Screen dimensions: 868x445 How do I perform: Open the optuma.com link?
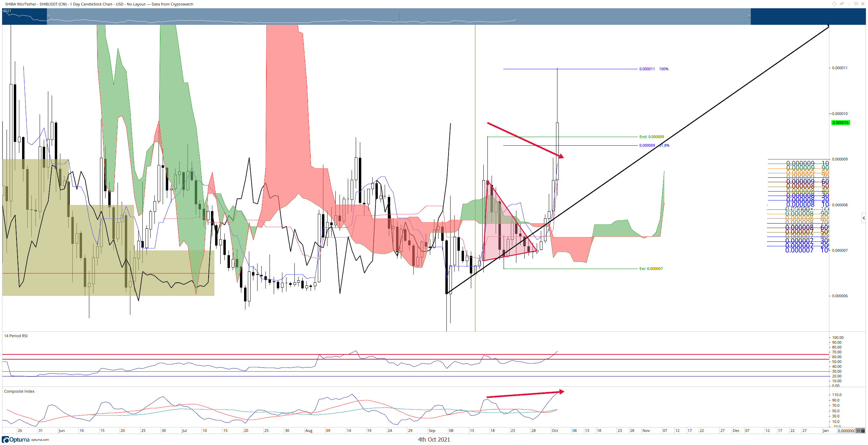coord(40,440)
